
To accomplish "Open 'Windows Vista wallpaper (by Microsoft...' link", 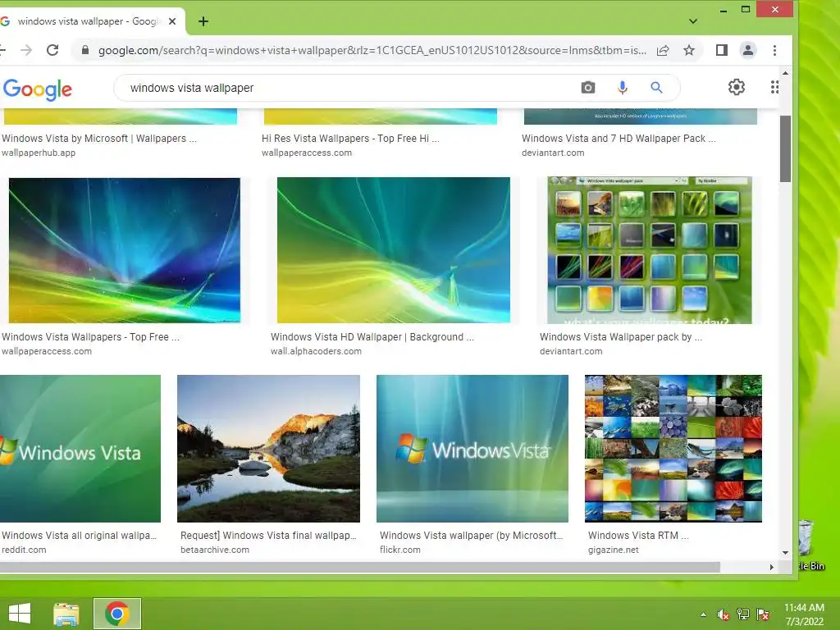I will (472, 535).
